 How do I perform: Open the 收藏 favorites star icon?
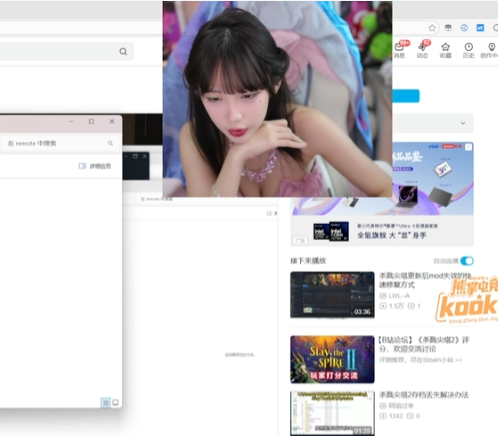(445, 50)
